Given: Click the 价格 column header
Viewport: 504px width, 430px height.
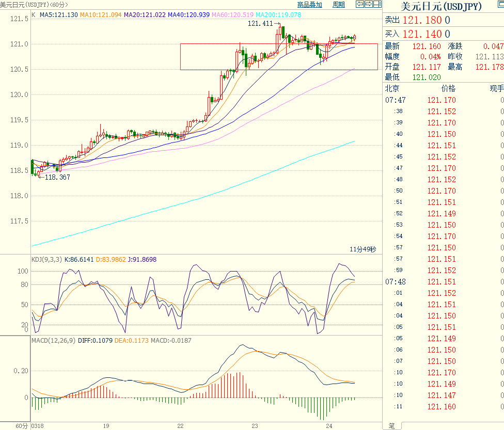Looking at the screenshot, I should point(448,88).
